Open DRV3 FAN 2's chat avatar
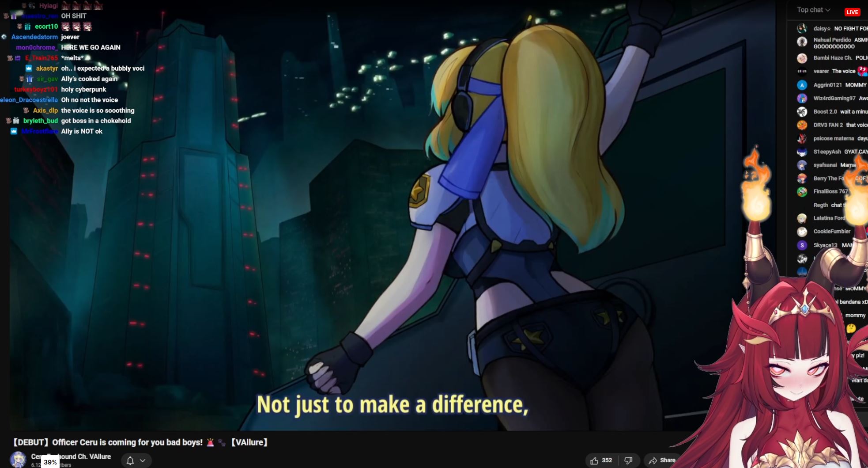Screen dimensions: 868x468 coord(802,125)
